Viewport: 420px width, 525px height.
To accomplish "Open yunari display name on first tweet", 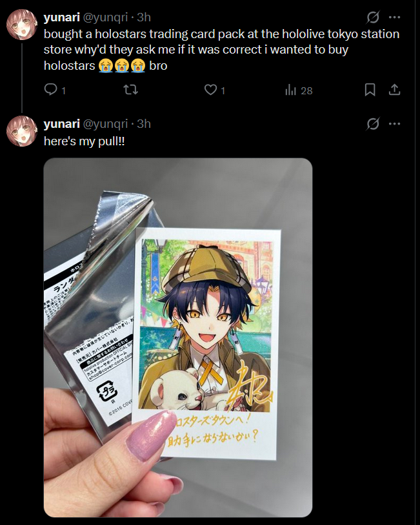I will (x=61, y=17).
